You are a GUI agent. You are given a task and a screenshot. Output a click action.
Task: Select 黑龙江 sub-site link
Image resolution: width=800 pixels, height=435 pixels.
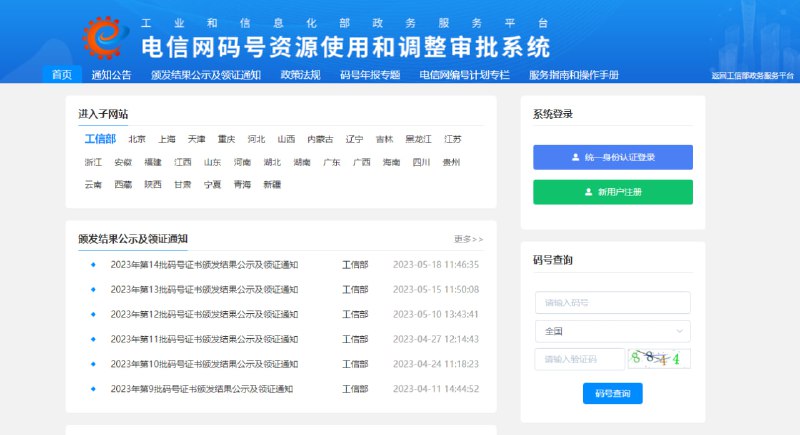(x=418, y=139)
